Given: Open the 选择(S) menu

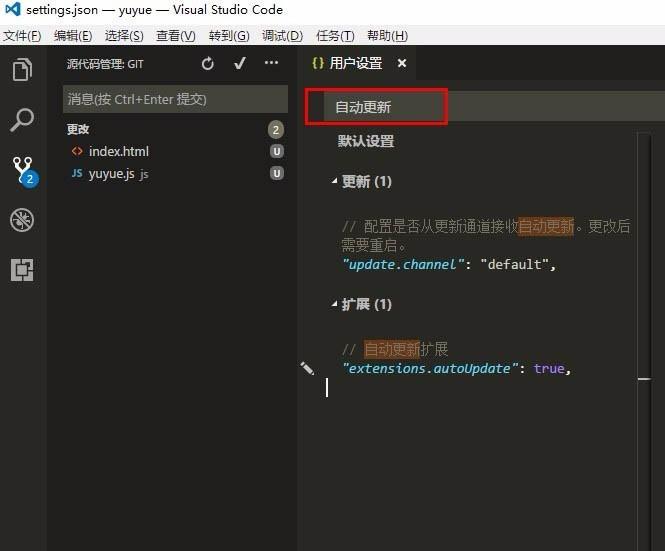Looking at the screenshot, I should point(124,36).
